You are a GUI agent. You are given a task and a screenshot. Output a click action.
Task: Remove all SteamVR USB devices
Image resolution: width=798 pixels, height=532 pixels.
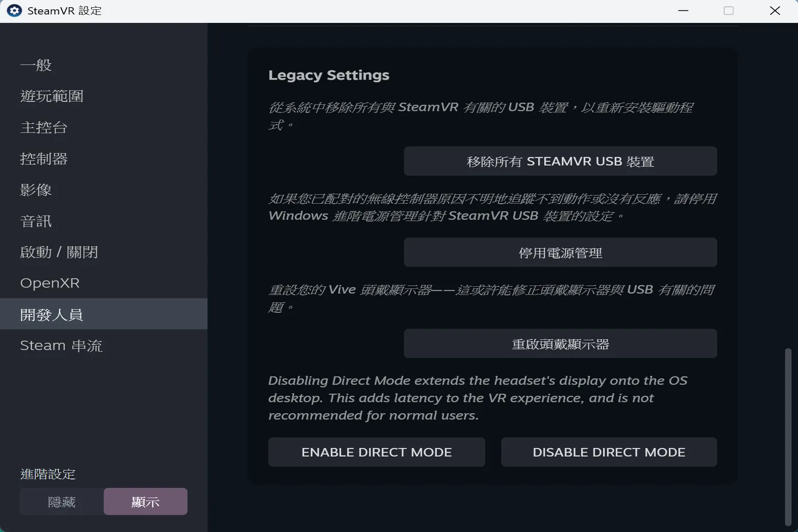point(560,161)
